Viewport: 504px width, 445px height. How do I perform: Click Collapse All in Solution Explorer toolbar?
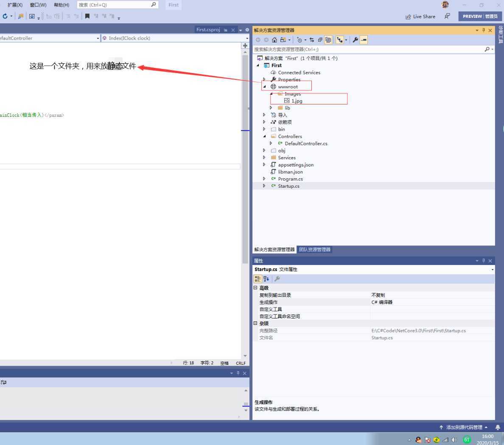tap(320, 40)
